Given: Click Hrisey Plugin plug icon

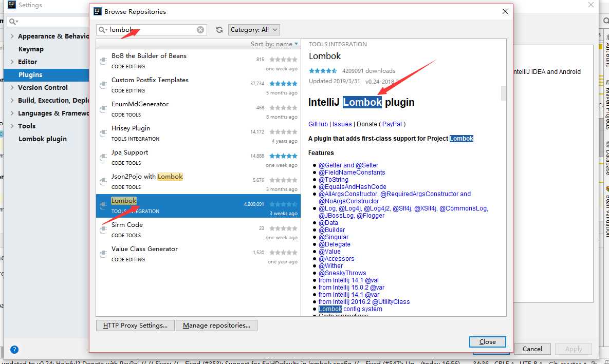Looking at the screenshot, I should coord(103,133).
